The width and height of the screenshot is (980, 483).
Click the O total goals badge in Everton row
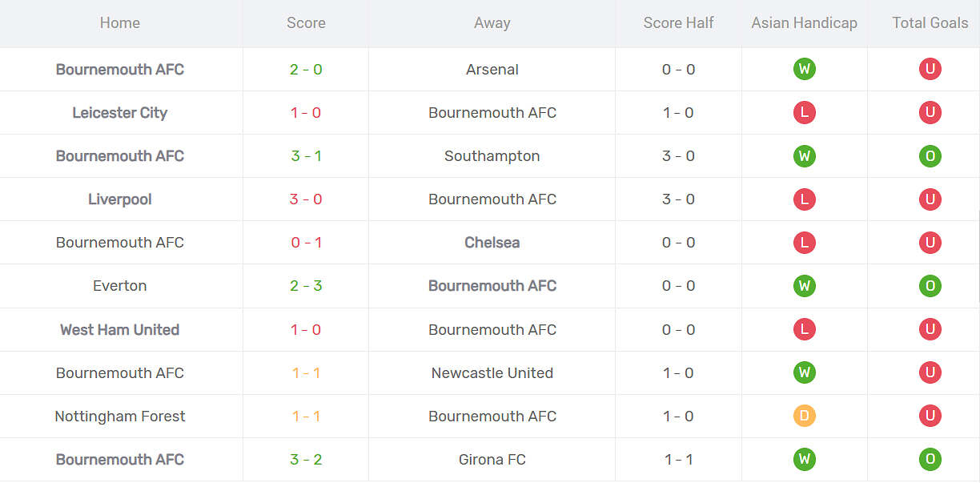[930, 286]
